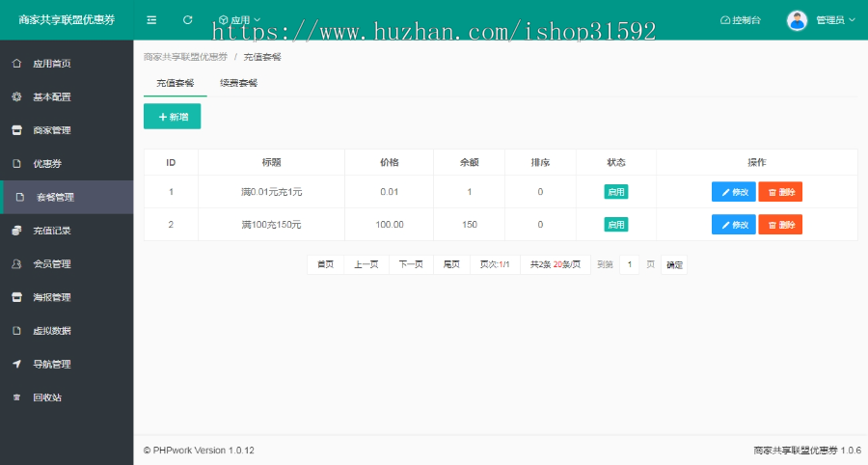Open 会员管理 sidebar item
Viewport: 868px width, 465px height.
[52, 264]
